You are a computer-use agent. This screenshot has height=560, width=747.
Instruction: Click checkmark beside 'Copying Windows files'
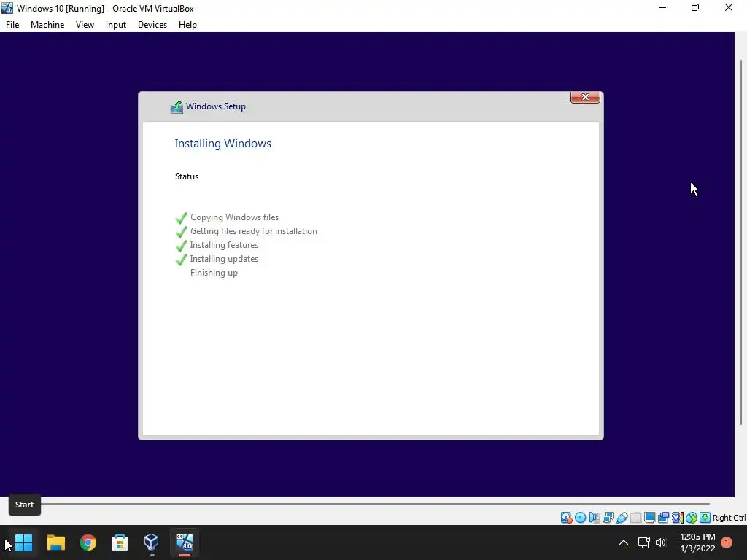click(181, 217)
